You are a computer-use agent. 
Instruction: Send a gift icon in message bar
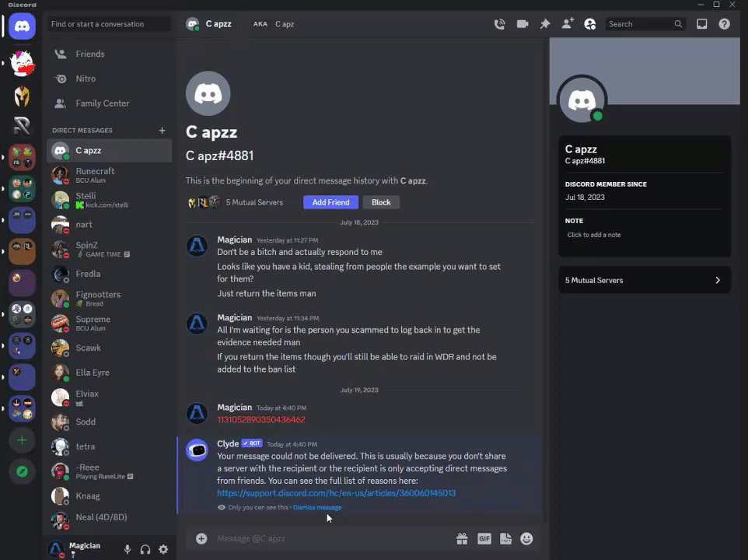pyautogui.click(x=462, y=538)
